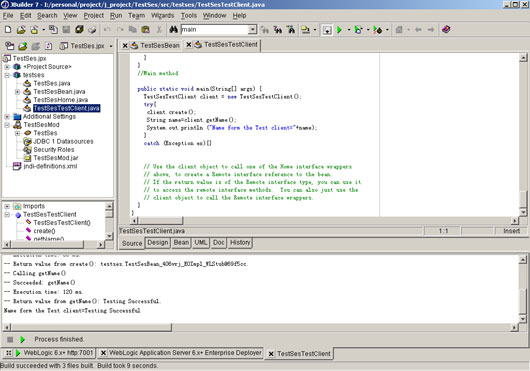Open the Tools menu
This screenshot has height=371, width=530.
pos(189,16)
